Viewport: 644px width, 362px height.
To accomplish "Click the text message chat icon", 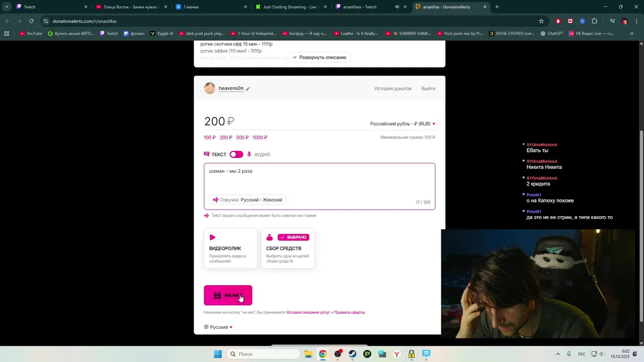I will coord(206,154).
